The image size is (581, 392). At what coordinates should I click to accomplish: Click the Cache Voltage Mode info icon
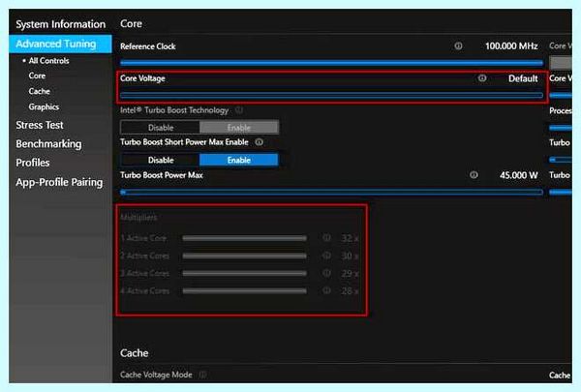[202, 375]
